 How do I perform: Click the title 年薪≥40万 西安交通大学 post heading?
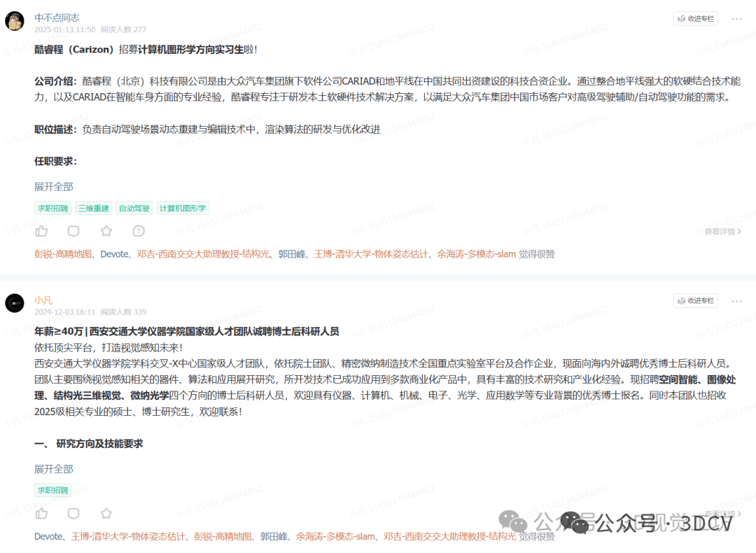[187, 331]
